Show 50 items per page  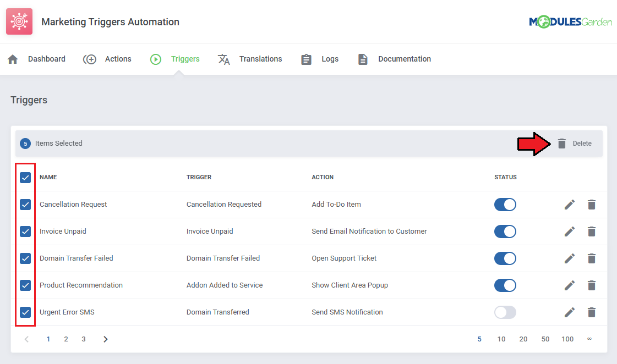(545, 339)
